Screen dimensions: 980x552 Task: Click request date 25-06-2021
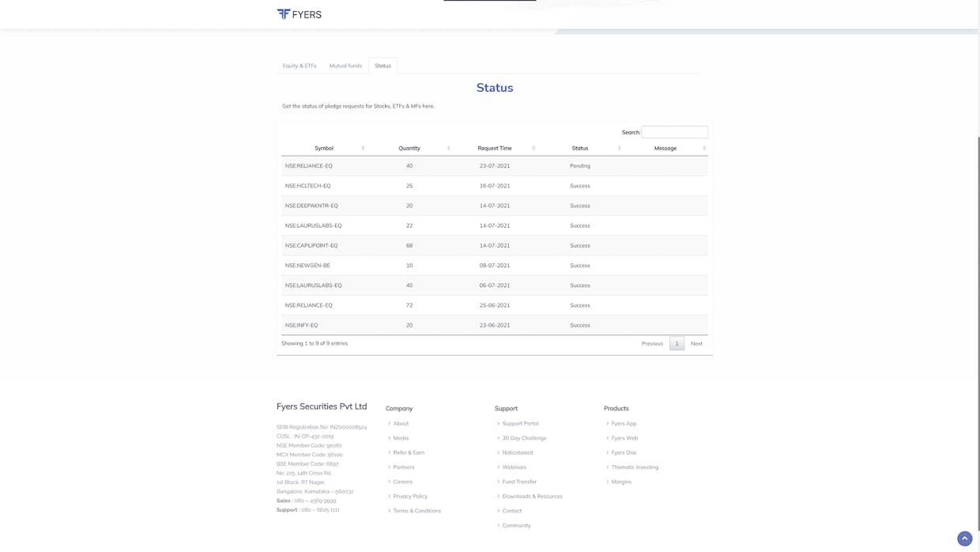pyautogui.click(x=495, y=305)
